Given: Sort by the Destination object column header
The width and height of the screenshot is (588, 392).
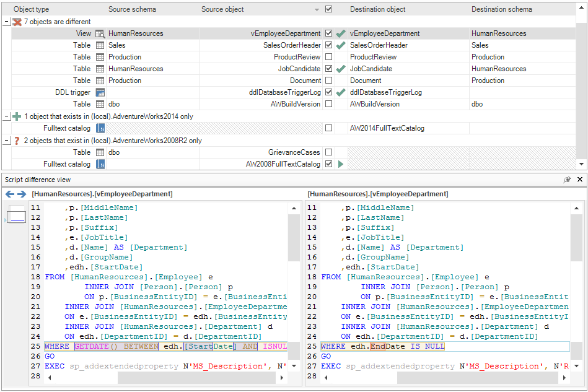Looking at the screenshot, I should click(377, 9).
